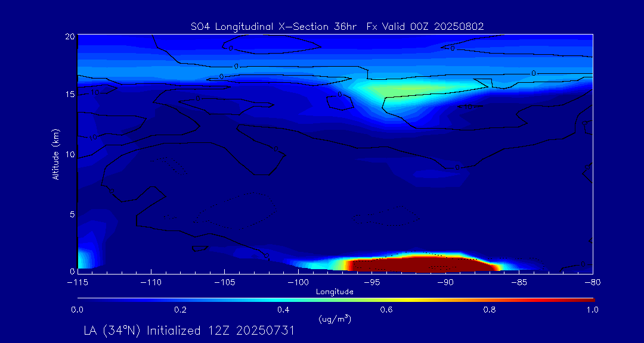
Task: Click the altitude tick label '20'
Action: pyautogui.click(x=70, y=36)
